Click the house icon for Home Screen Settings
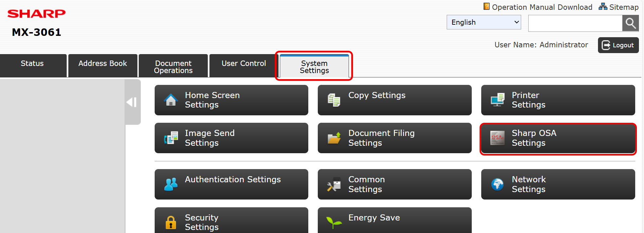Viewport: 644px width, 233px height. pos(171,100)
